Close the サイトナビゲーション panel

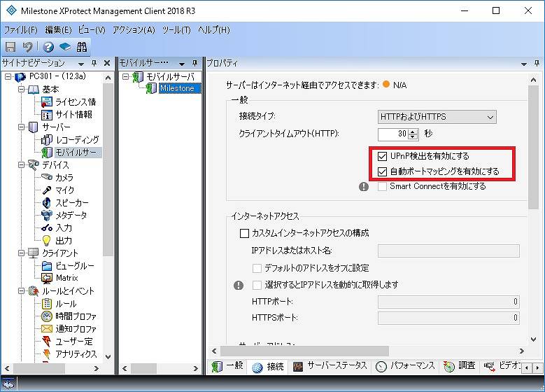[107, 63]
